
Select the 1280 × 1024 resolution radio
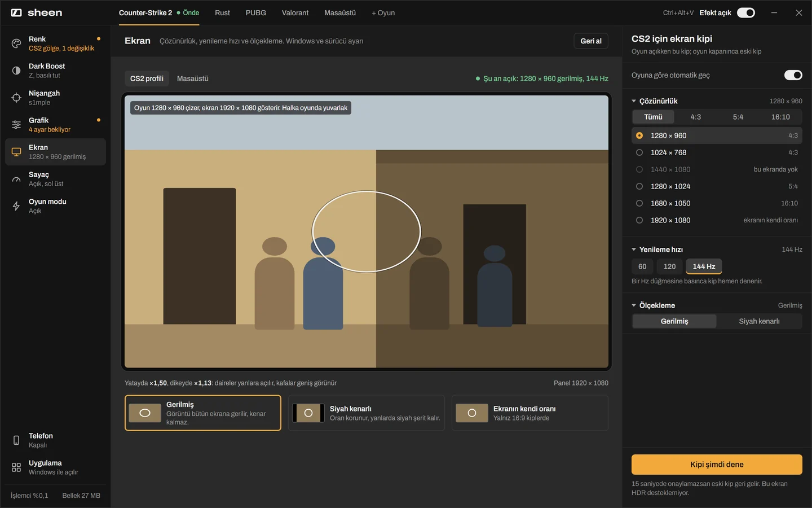[639, 186]
